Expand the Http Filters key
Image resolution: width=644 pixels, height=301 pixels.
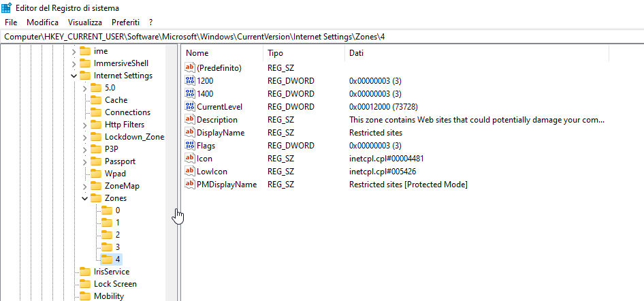pos(85,125)
